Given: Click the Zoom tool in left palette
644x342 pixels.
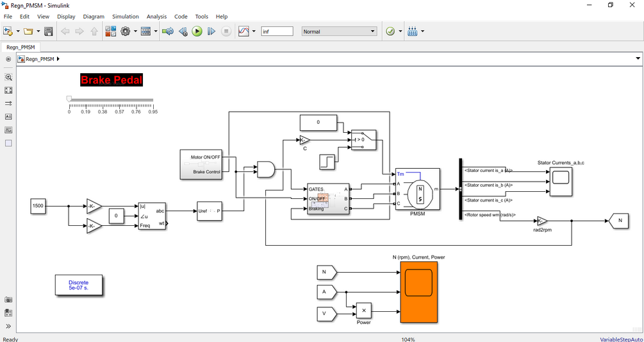Looking at the screenshot, I should (x=8, y=77).
